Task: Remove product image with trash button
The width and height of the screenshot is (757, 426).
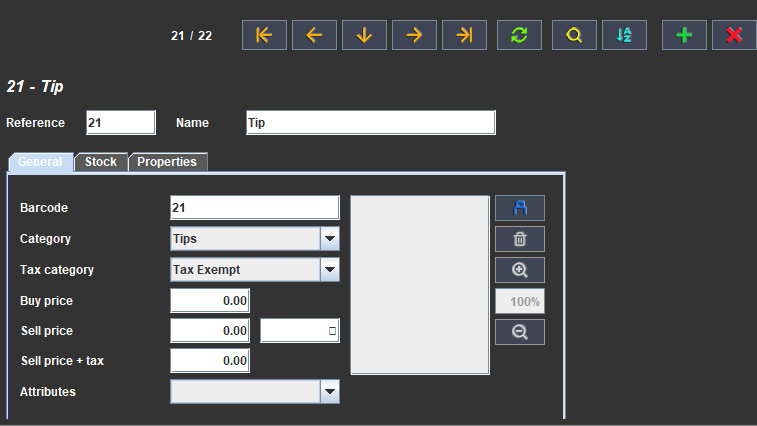Action: [520, 239]
